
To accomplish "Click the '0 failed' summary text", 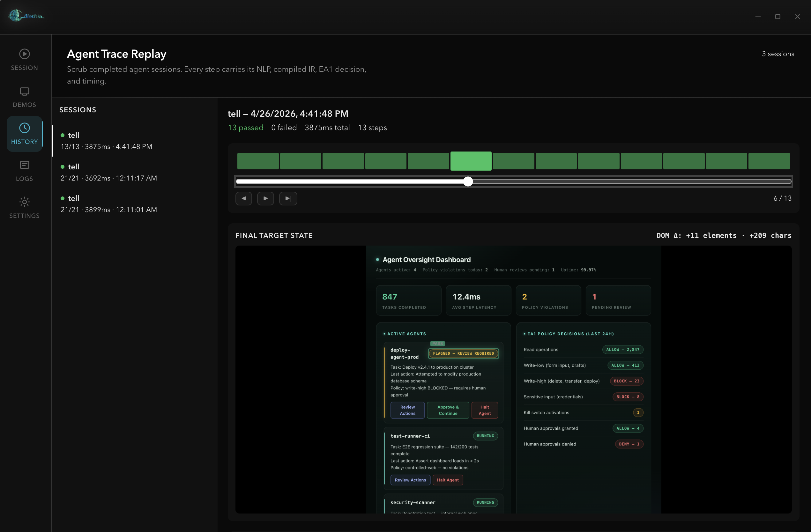I will click(x=284, y=127).
